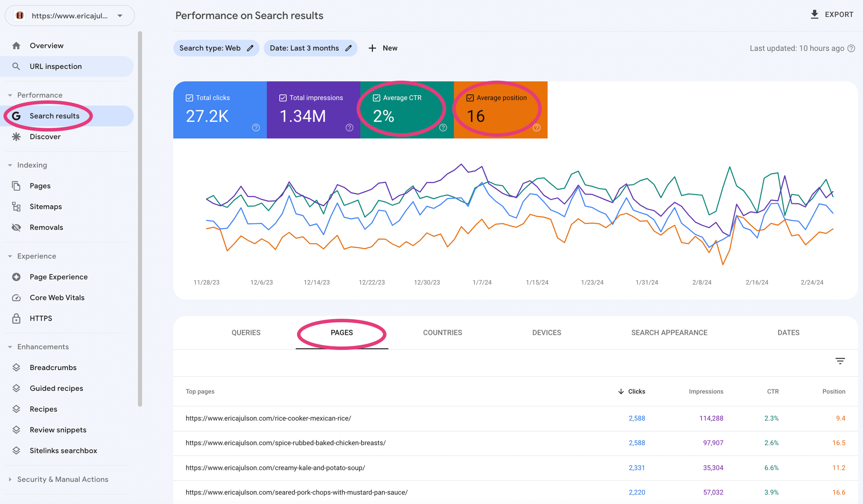Toggle the Average position checkbox
The width and height of the screenshot is (863, 504).
470,98
